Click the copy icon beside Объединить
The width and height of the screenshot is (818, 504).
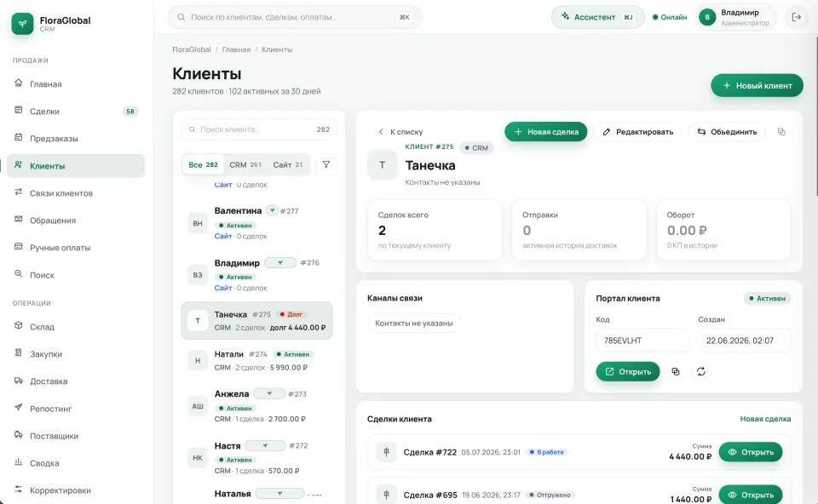781,132
